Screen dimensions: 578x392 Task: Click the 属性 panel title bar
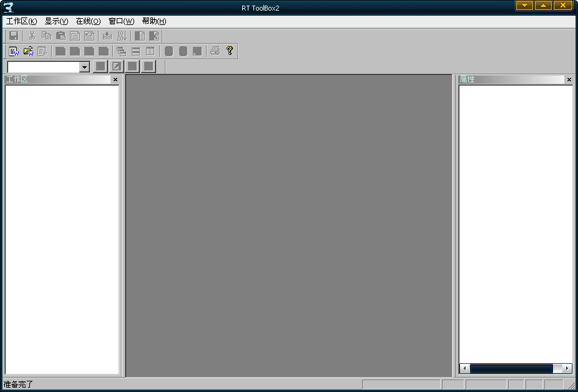[x=511, y=79]
